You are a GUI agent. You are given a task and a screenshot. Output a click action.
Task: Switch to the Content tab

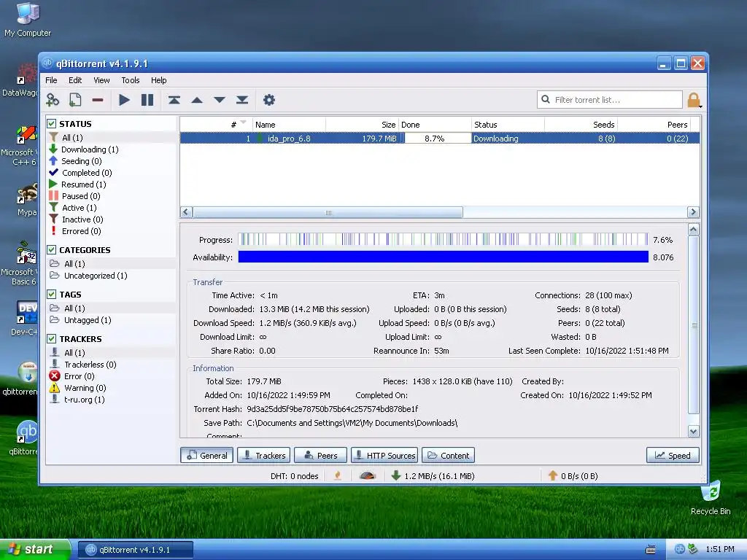449,455
